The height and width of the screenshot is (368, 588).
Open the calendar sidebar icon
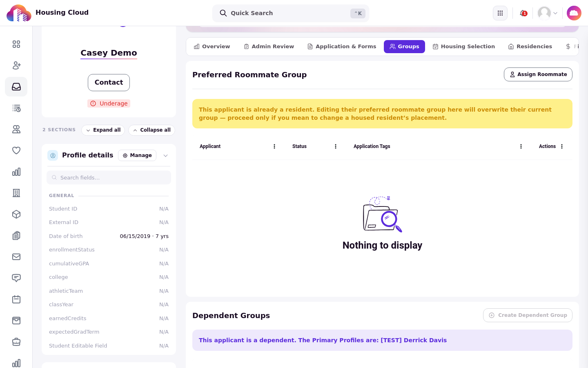[x=16, y=299]
